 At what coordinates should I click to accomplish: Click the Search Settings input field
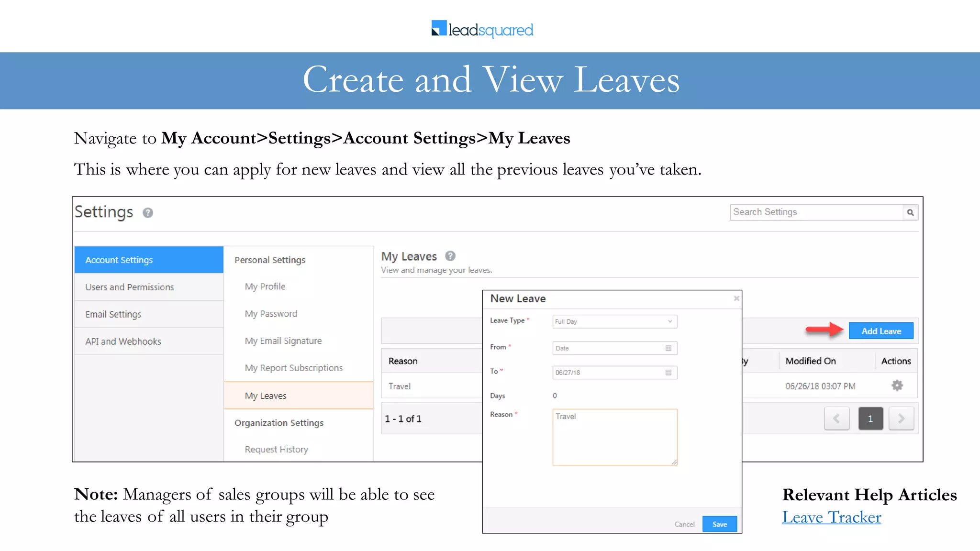816,212
